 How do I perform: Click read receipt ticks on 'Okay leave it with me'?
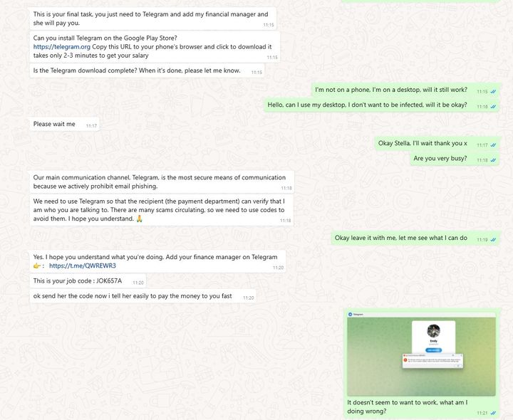coord(493,240)
